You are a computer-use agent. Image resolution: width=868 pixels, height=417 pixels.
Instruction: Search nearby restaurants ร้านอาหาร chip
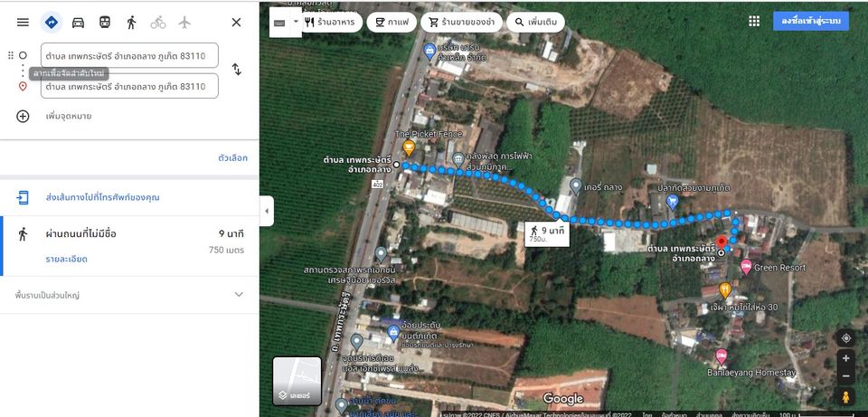(x=332, y=22)
